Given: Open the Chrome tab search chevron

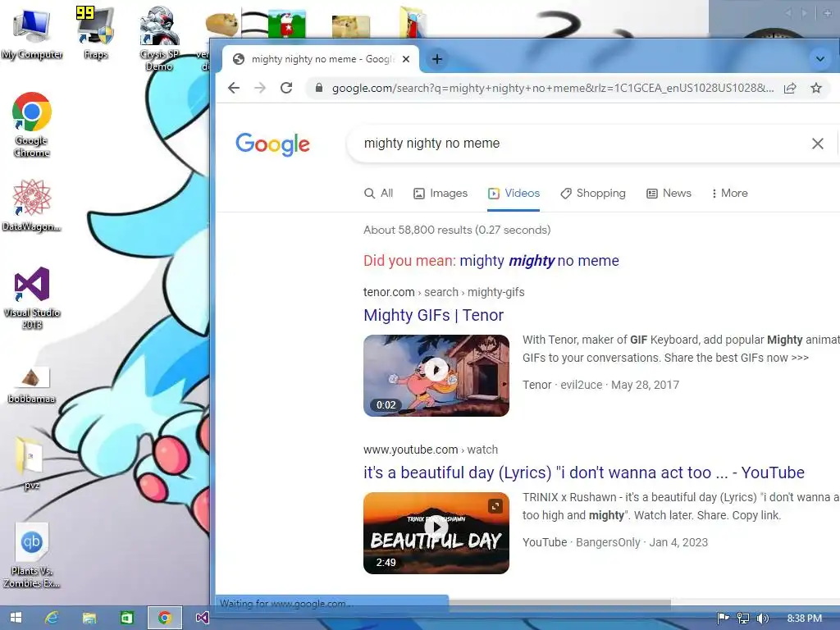Looking at the screenshot, I should (819, 59).
